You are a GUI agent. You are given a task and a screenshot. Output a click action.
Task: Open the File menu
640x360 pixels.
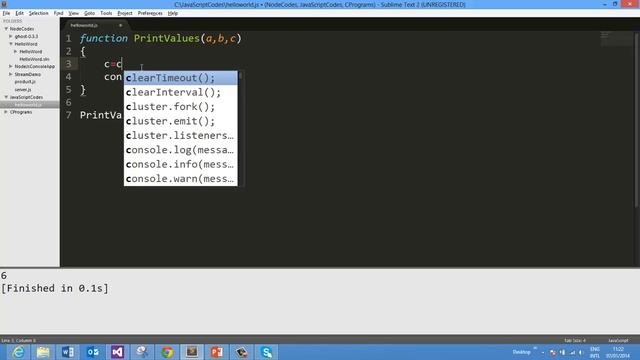click(x=6, y=13)
